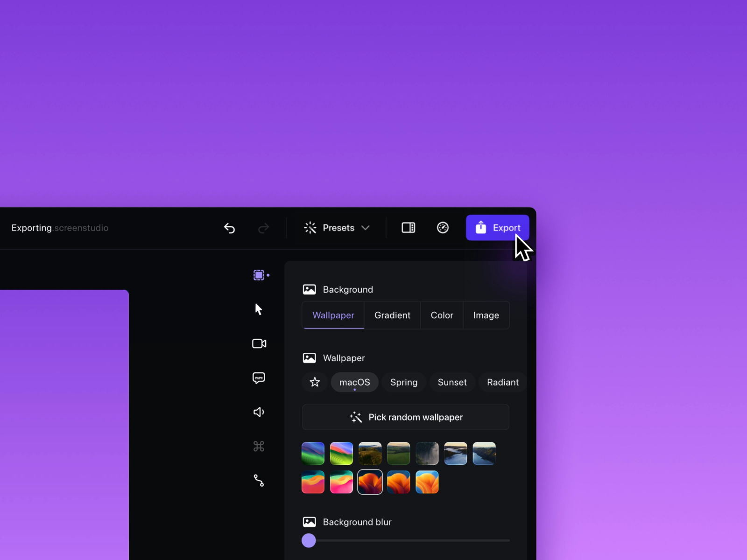Click the Export button

coord(497,228)
